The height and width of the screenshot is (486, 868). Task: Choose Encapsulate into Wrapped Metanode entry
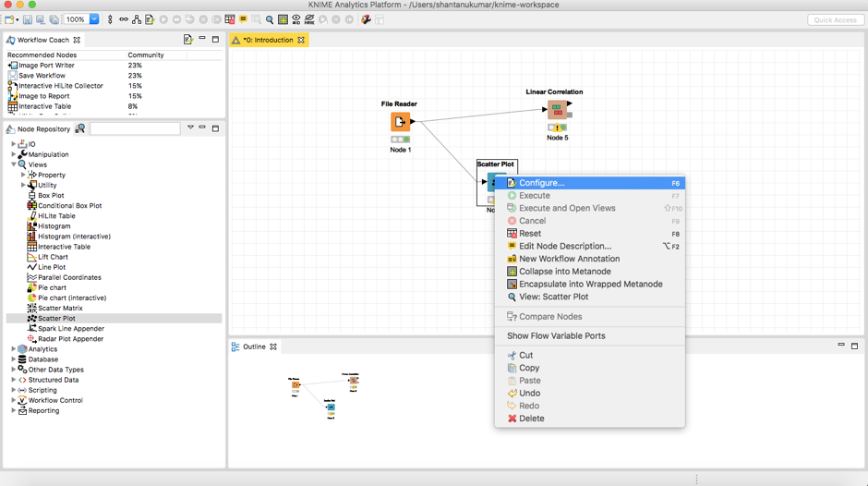(x=589, y=285)
